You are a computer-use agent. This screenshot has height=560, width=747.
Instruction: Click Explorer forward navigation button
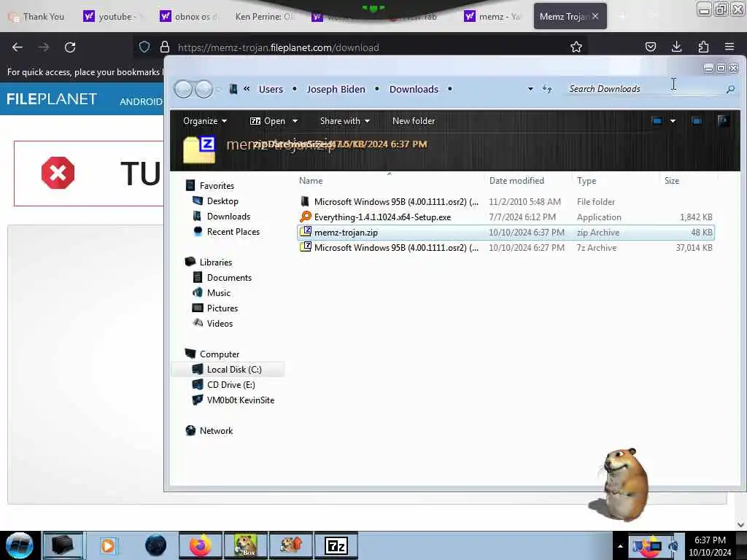coord(204,89)
